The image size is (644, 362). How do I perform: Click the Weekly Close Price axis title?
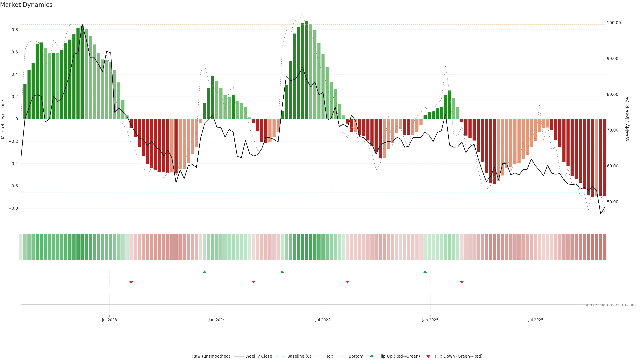tap(628, 119)
